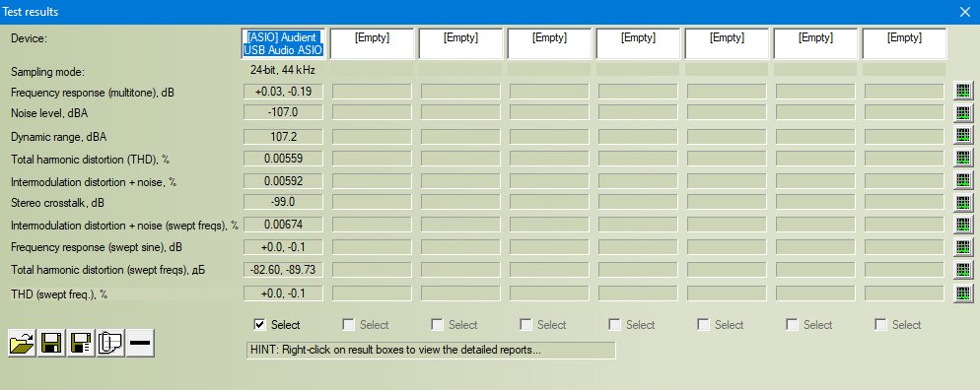The width and height of the screenshot is (980, 390).
Task: Show the stereo crosstalk graph icon
Action: point(963,203)
